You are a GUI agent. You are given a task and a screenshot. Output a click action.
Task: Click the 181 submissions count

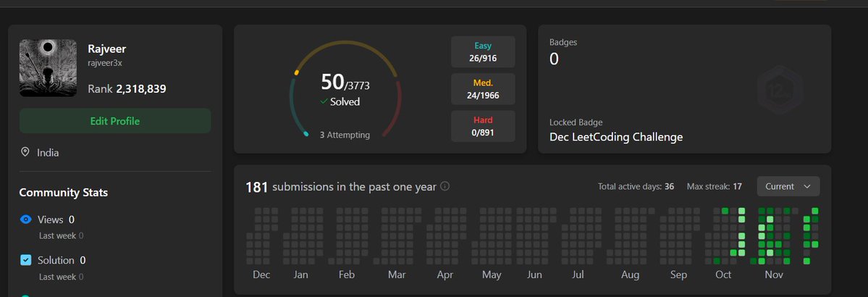click(x=257, y=188)
